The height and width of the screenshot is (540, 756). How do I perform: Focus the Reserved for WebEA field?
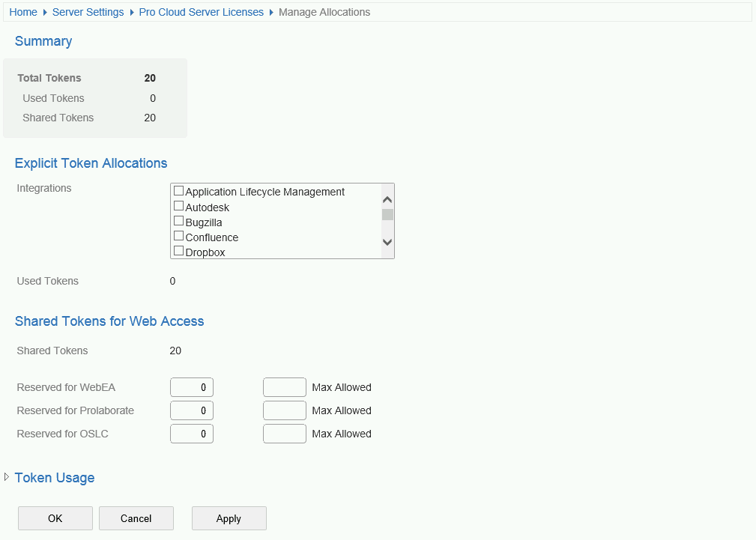192,387
